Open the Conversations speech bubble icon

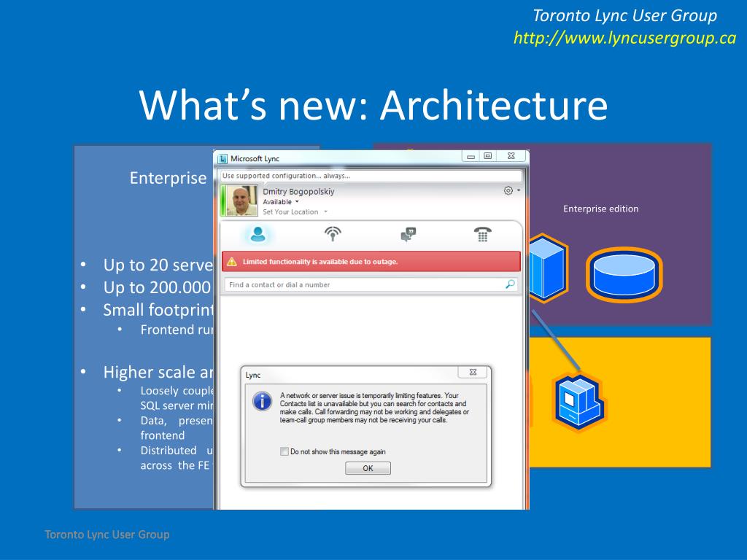click(408, 234)
